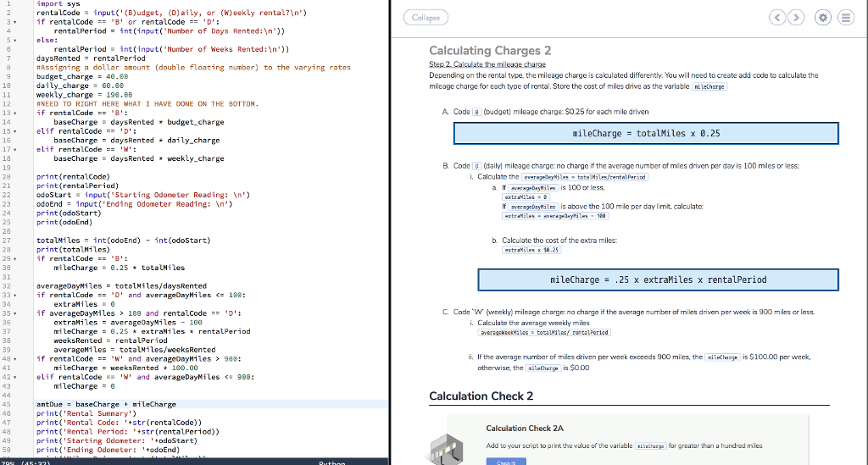Place cursor on 'budget_charge = 40.00' line
Viewport: 868px width, 465px height.
[x=82, y=77]
